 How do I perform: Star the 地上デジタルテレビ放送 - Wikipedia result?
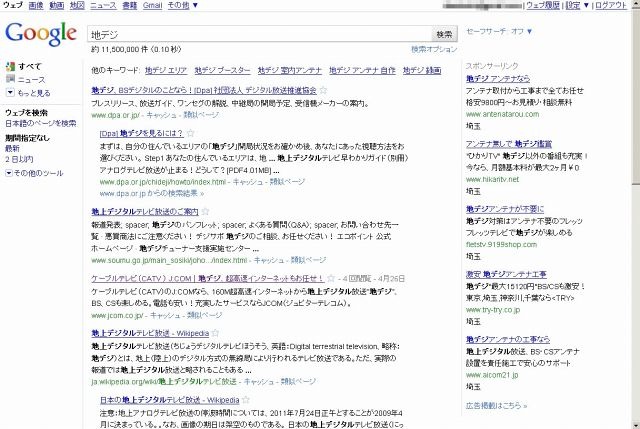pyautogui.click(x=216, y=333)
